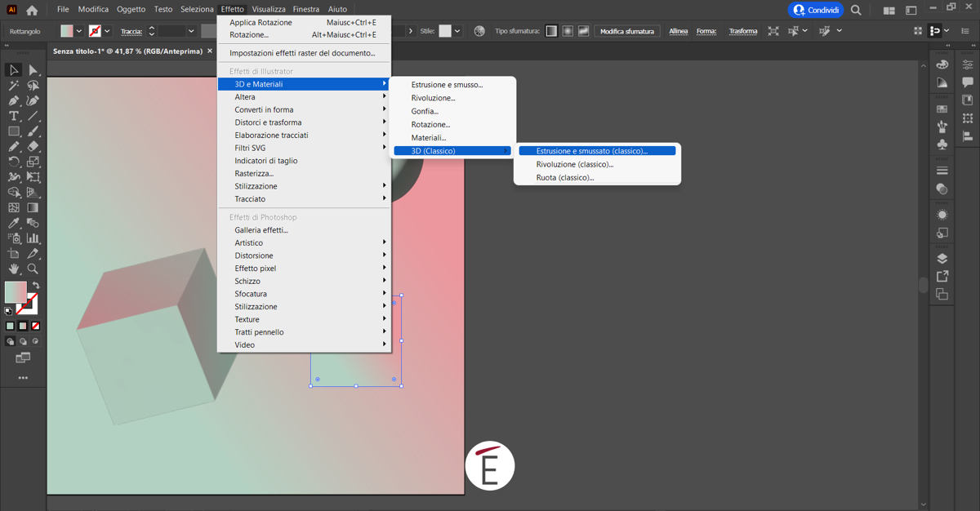The height and width of the screenshot is (511, 980).
Task: Choose freeform gradient type
Action: [583, 31]
